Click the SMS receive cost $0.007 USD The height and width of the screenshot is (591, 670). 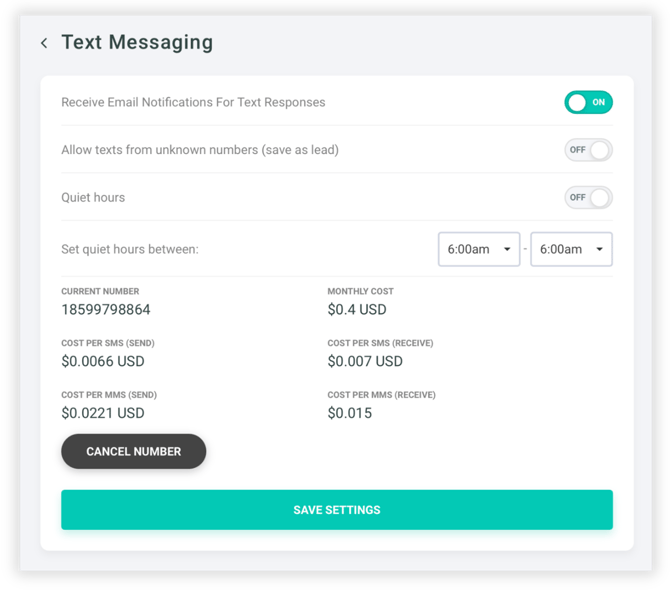(365, 361)
